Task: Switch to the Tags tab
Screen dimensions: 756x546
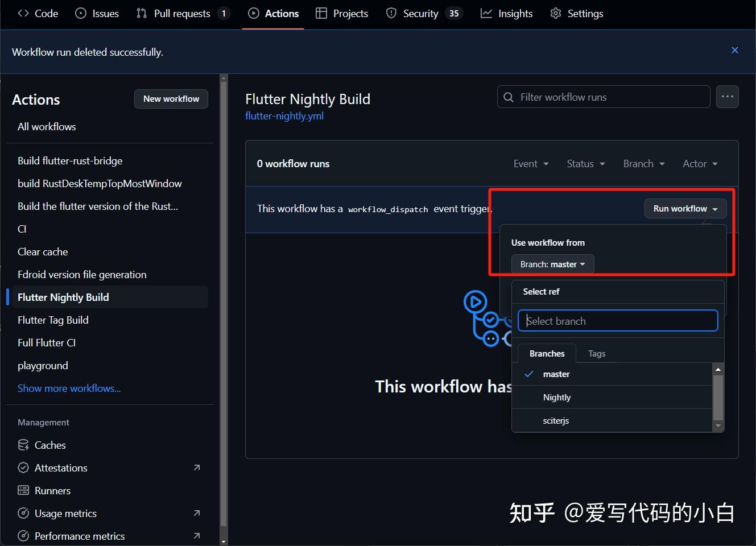Action: (x=597, y=353)
